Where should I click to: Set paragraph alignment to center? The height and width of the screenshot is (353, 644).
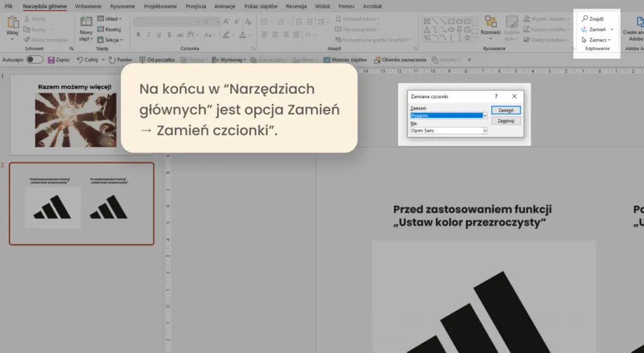(x=275, y=35)
